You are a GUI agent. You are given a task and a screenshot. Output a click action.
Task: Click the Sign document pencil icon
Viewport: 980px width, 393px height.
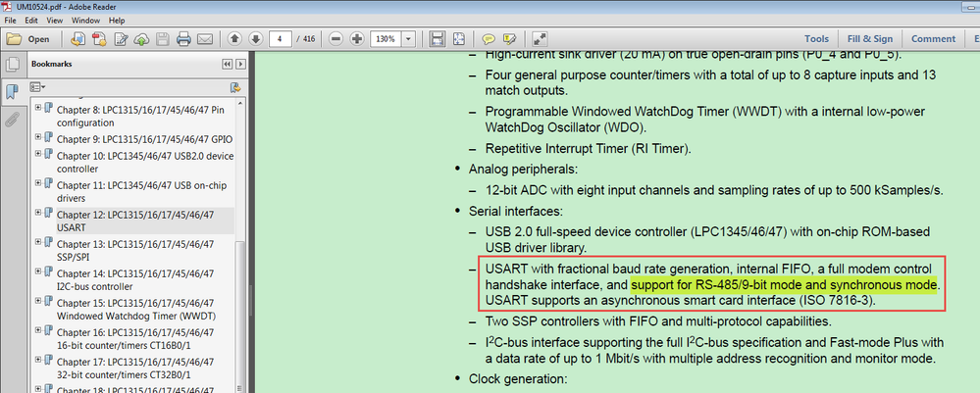[121, 39]
